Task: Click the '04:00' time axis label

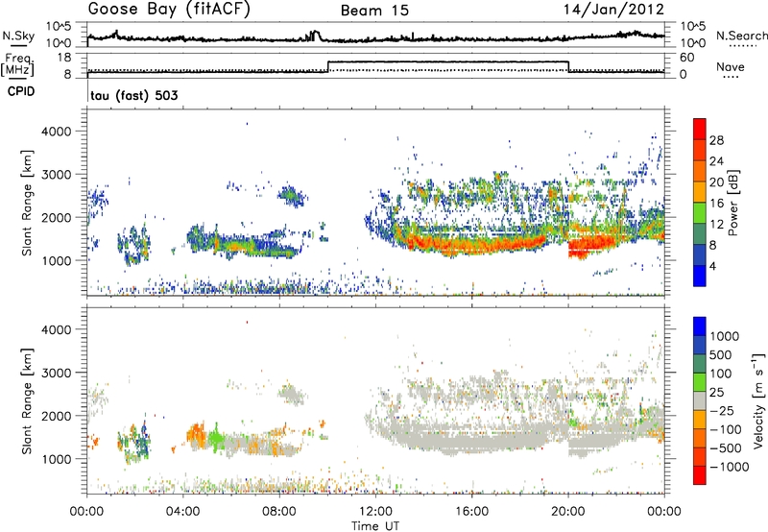Action: 182,511
